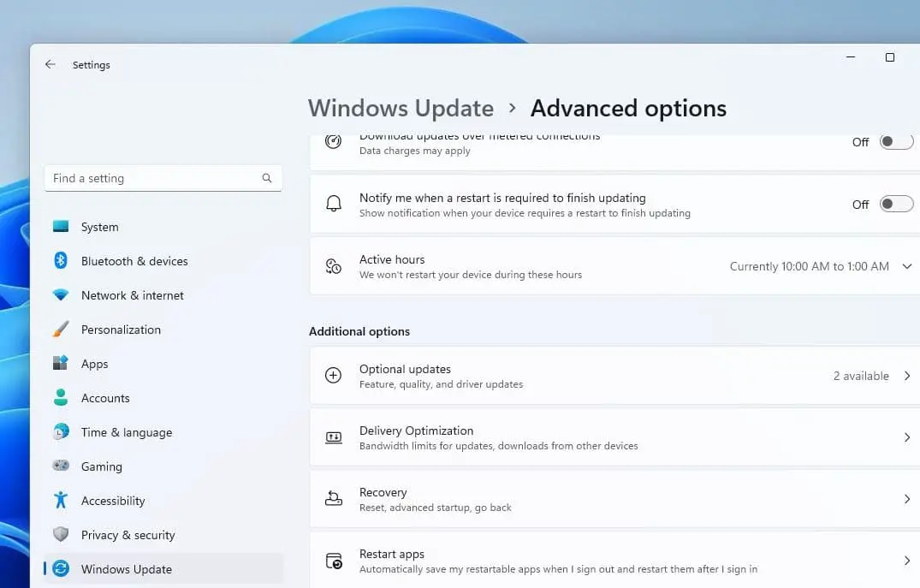Click the Active hours clock icon
Screen dimensions: 920x588
click(x=333, y=266)
